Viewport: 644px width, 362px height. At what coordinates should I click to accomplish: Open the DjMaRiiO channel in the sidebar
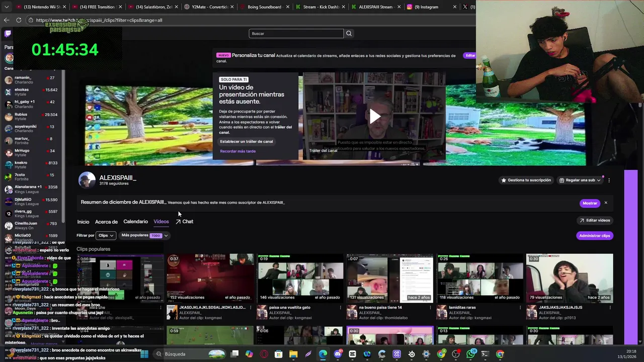pyautogui.click(x=31, y=202)
